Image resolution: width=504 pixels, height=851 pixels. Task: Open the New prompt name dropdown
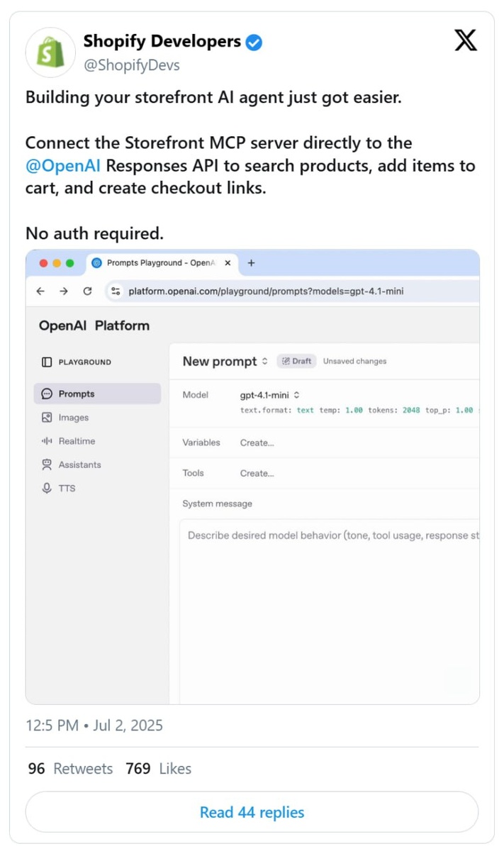click(225, 361)
